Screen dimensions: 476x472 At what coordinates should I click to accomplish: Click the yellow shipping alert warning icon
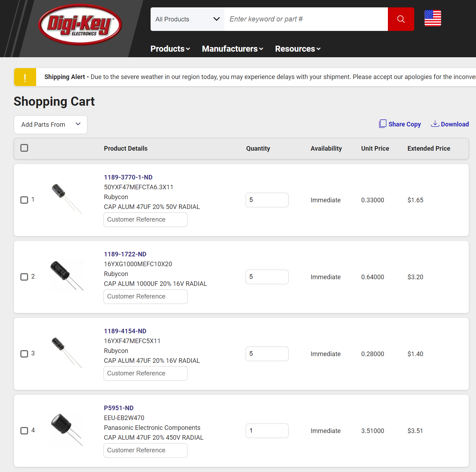[25, 77]
